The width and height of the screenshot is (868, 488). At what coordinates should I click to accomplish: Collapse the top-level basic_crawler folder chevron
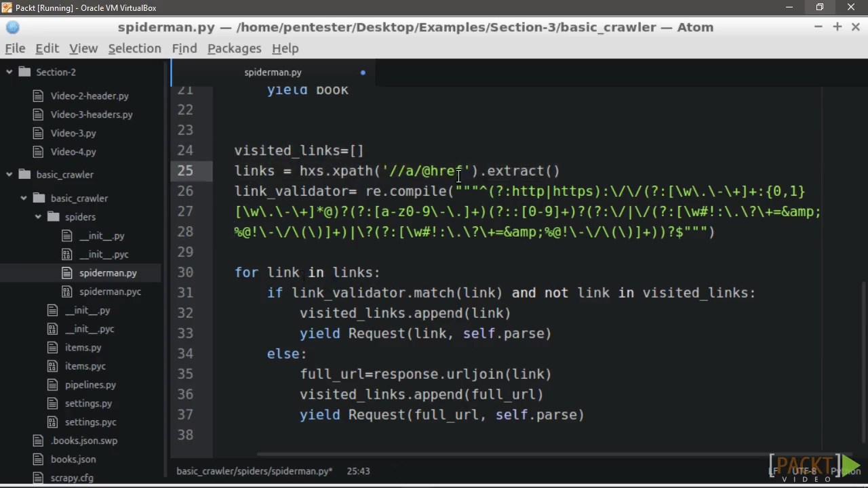9,174
